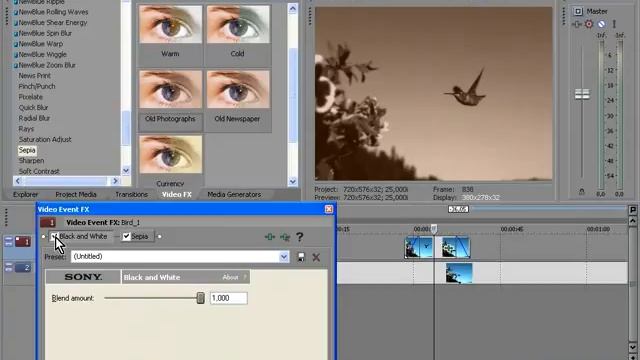Screen dimensions: 640x360
Task: Select the Old Photographs preset thumbnail
Action: click(170, 89)
